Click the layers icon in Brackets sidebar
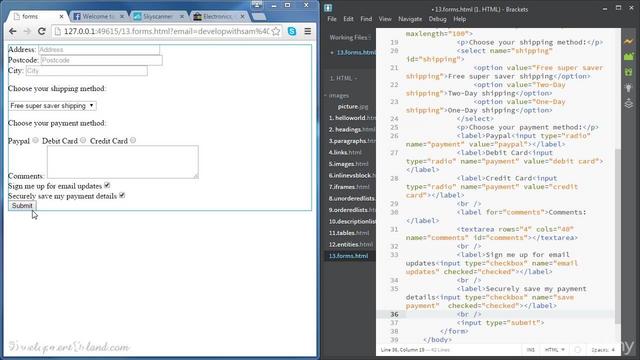The image size is (640, 360). point(628,103)
